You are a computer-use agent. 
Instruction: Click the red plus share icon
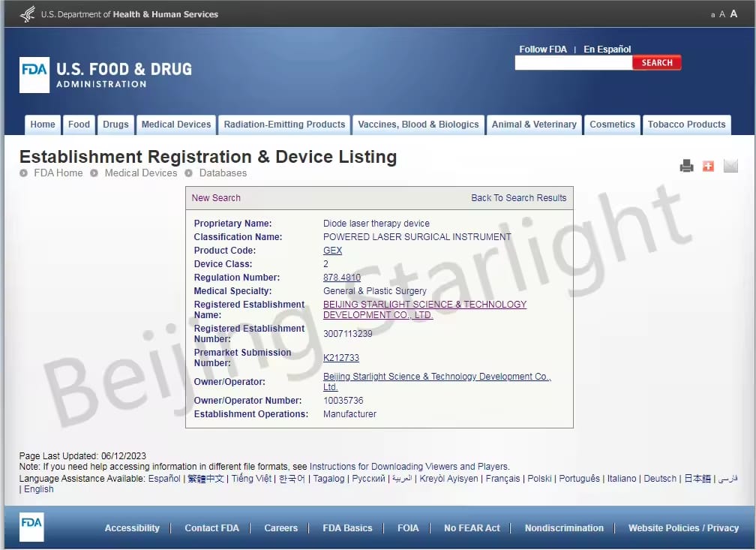click(708, 166)
